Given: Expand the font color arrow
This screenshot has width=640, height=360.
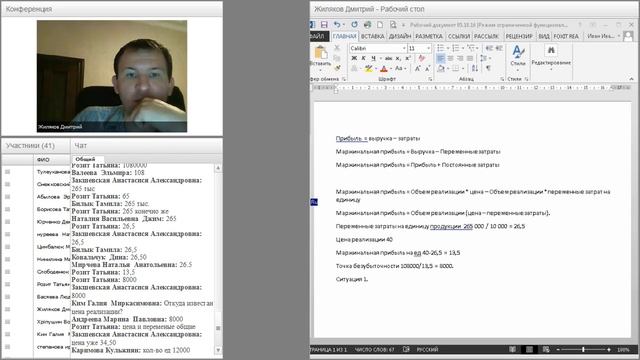Looking at the screenshot, I should (390, 69).
